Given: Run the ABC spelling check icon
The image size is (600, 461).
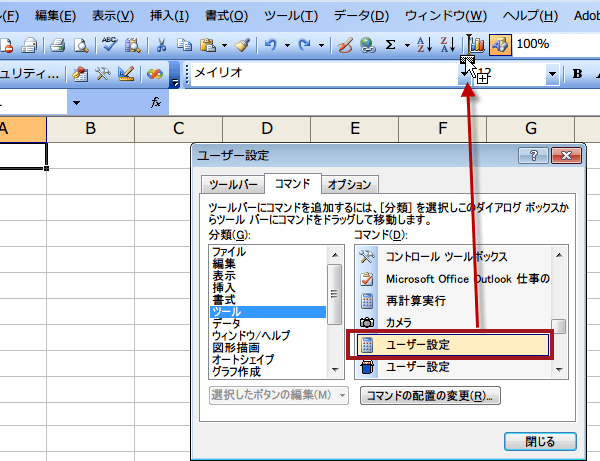Looking at the screenshot, I should (109, 45).
